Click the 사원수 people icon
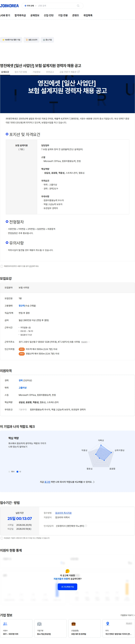Image resolution: width=135 pixels, height=644 pixels. click(x=5, y=624)
